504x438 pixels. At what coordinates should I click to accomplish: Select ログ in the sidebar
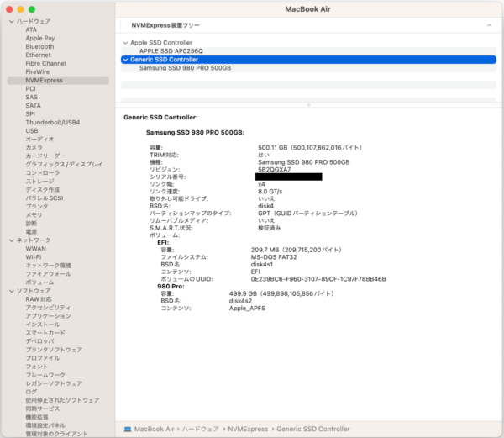click(31, 392)
